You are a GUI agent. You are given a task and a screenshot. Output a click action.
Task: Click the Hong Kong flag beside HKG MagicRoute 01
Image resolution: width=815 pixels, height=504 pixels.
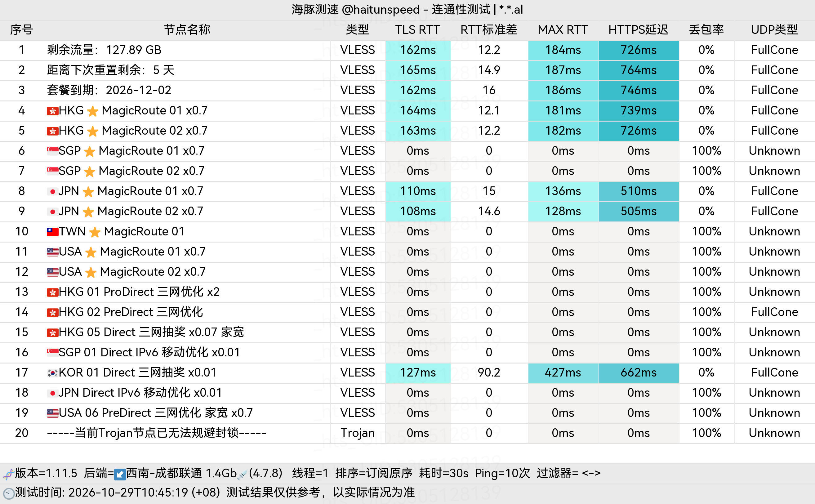tap(53, 111)
